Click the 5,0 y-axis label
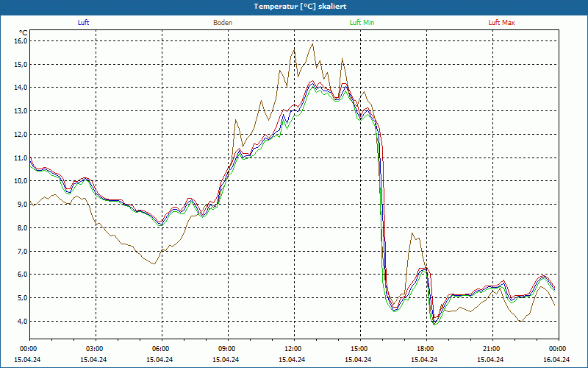Viewport: 588px width, 368px height. pyautogui.click(x=23, y=298)
